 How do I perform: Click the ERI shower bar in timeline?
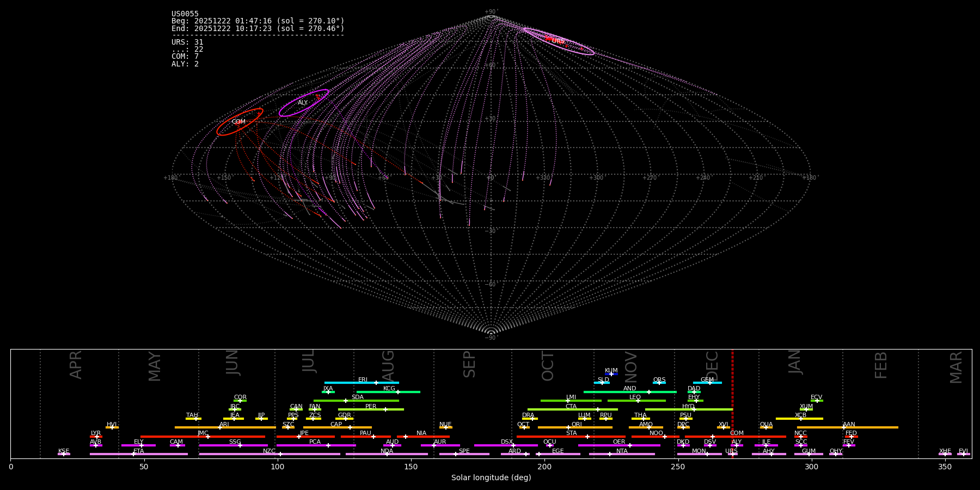pyautogui.click(x=362, y=383)
